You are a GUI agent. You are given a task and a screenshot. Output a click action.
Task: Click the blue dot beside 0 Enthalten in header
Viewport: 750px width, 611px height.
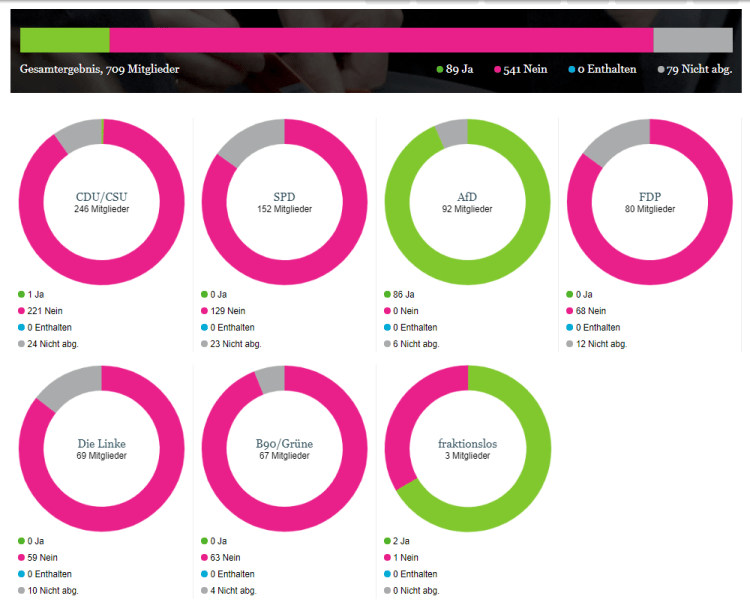click(x=572, y=70)
